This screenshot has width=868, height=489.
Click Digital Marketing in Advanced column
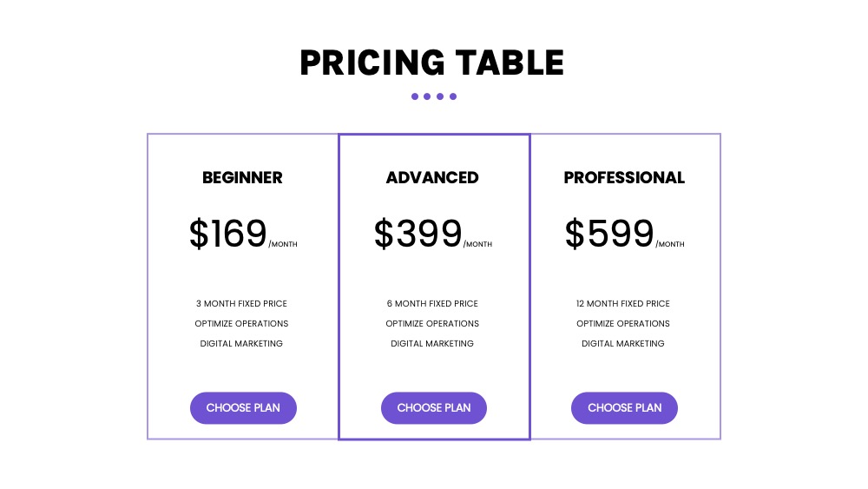coord(432,343)
